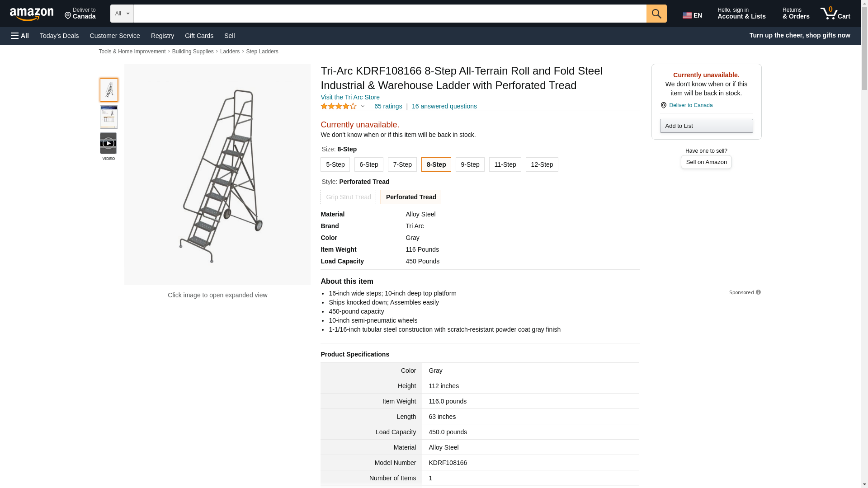Image resolution: width=868 pixels, height=488 pixels.
Task: Click the star rating icons
Action: [339, 106]
